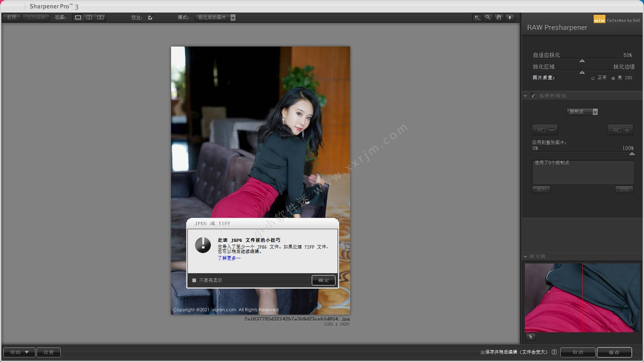
Task: Click the pin icon below the loupe
Action: pyautogui.click(x=531, y=337)
